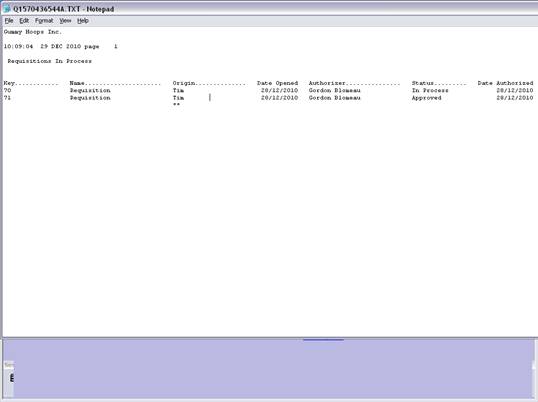Image resolution: width=538 pixels, height=402 pixels.
Task: Click the 'In Process' status value
Action: coord(430,90)
